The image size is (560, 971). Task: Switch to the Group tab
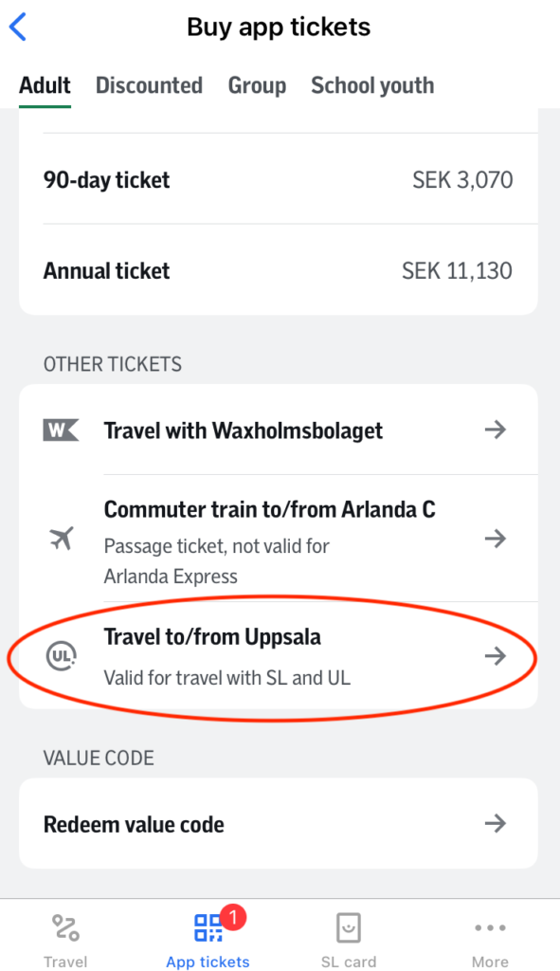[x=258, y=85]
